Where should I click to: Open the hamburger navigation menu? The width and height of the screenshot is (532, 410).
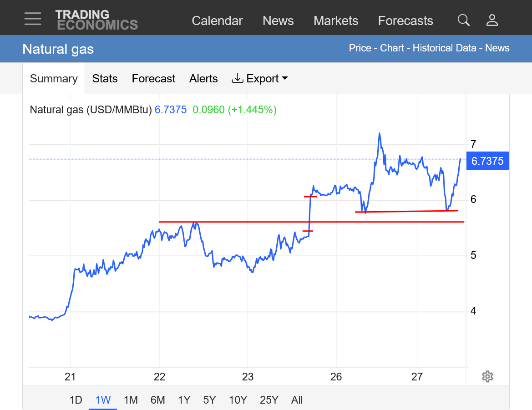tap(33, 19)
